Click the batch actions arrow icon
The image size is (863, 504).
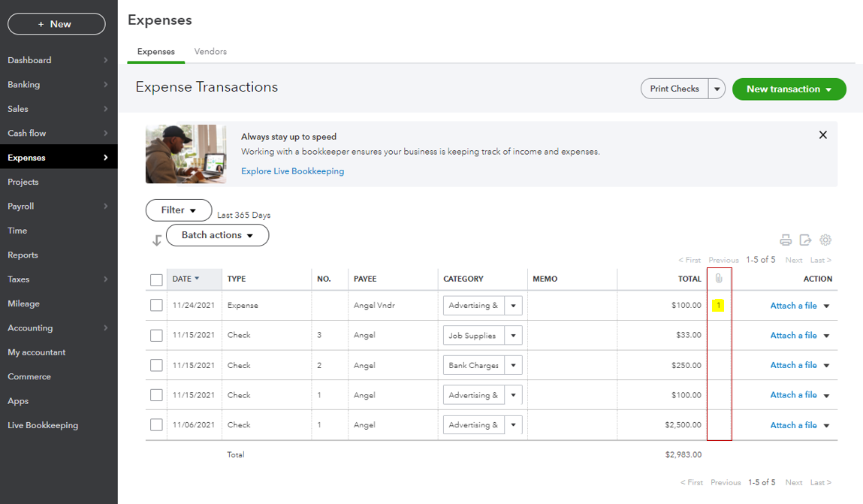tap(156, 240)
